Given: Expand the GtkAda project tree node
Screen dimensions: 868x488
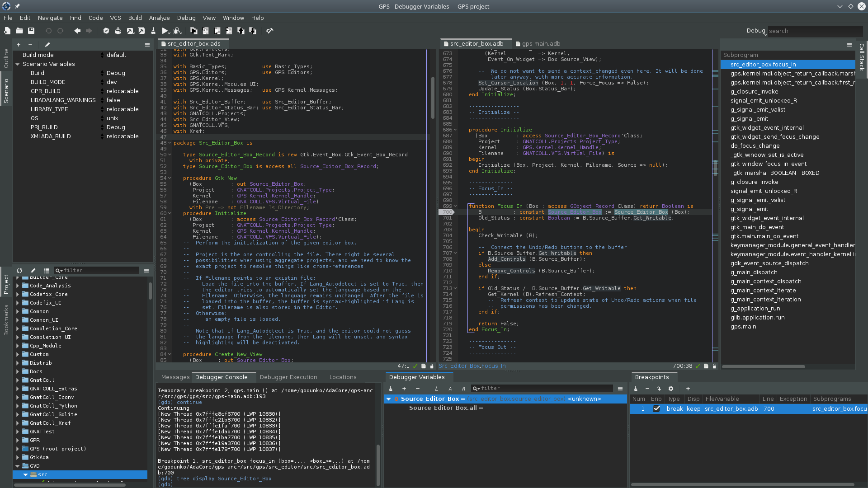Looking at the screenshot, I should (16, 457).
